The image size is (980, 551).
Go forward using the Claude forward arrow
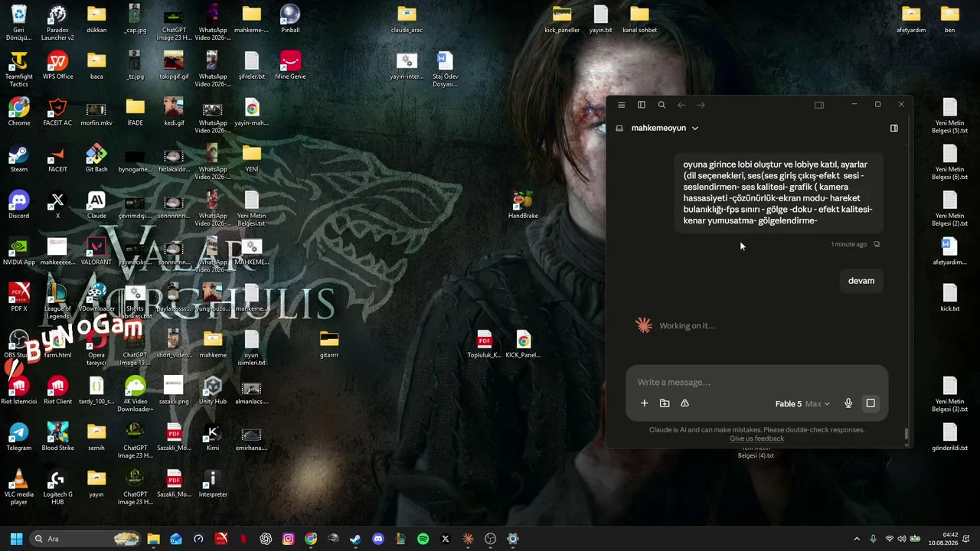[701, 105]
